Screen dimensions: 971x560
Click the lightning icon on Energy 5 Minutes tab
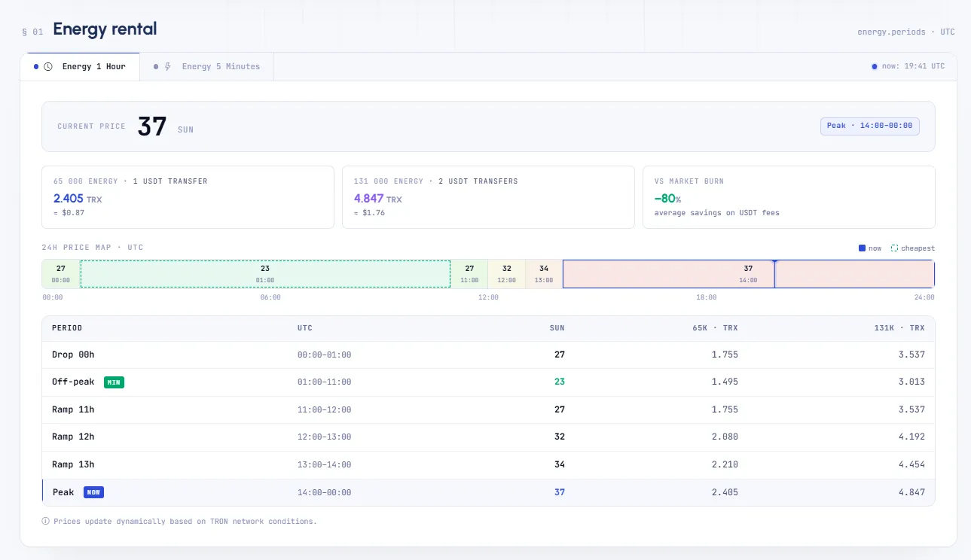click(168, 66)
